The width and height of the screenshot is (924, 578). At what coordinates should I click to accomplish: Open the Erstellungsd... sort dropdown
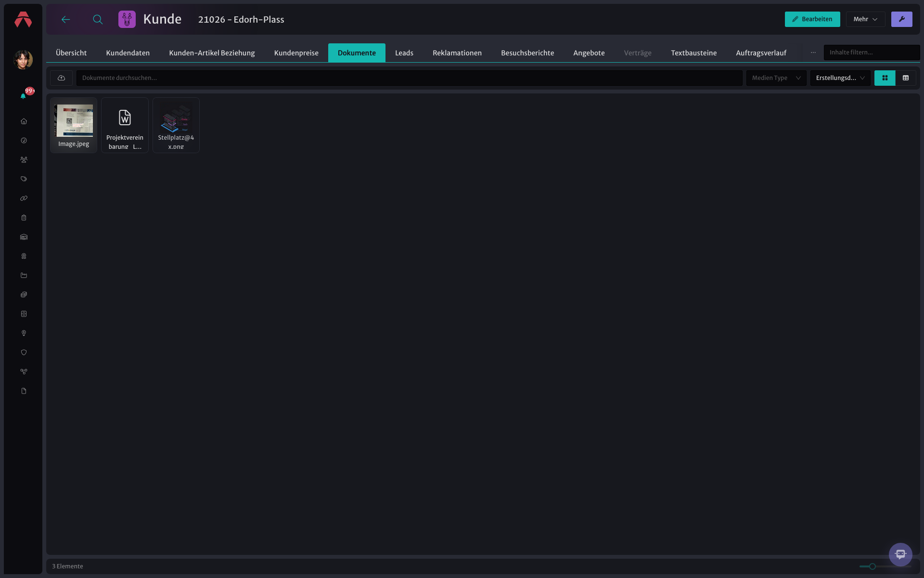tap(840, 78)
